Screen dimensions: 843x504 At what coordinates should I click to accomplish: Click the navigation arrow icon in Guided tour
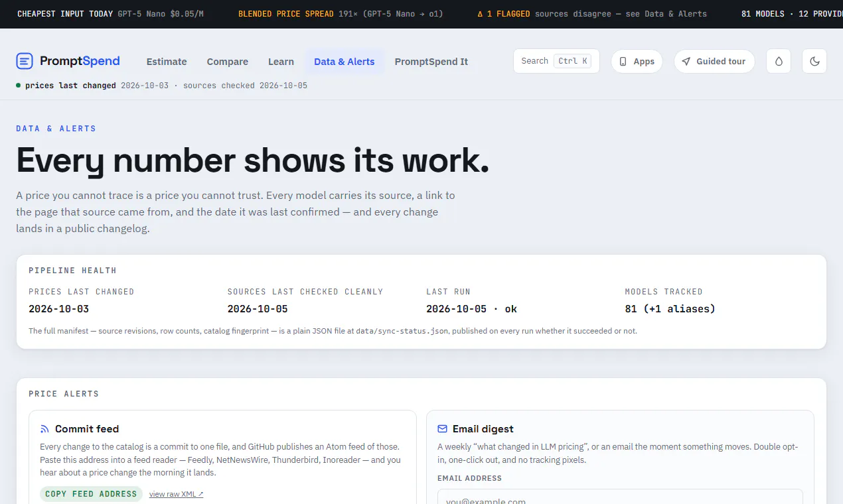[x=686, y=62]
